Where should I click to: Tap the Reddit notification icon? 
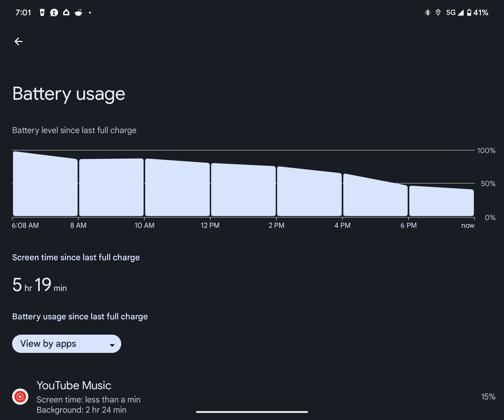pos(79,13)
